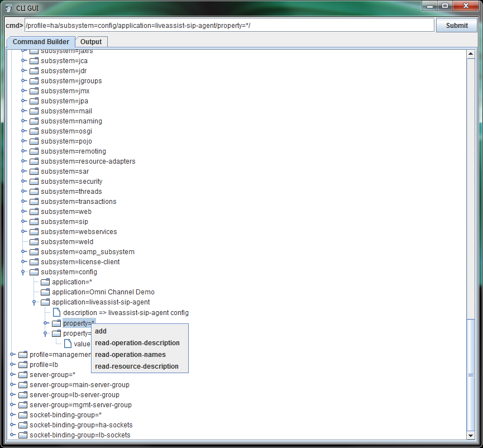Click the folder icon next to subsystem=mail
Viewport: 483px width, 448px height.
tap(34, 111)
